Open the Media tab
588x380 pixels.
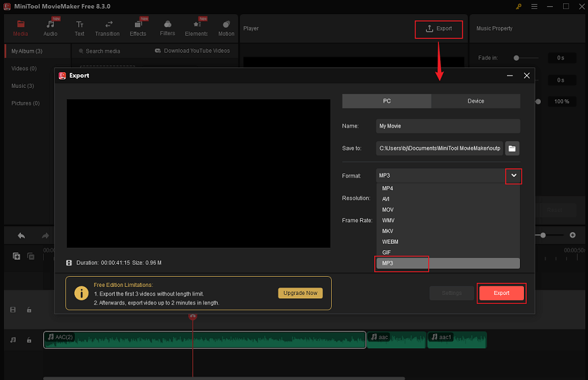pyautogui.click(x=20, y=28)
